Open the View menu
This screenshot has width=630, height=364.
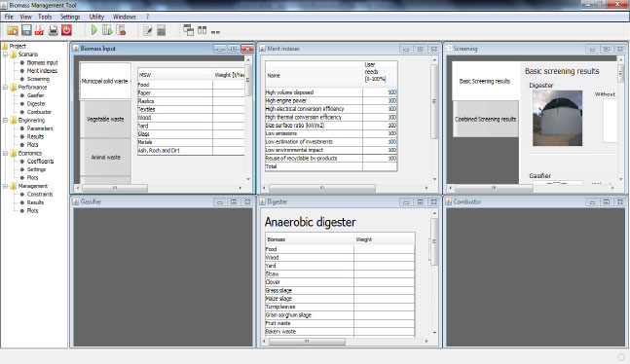[25, 17]
